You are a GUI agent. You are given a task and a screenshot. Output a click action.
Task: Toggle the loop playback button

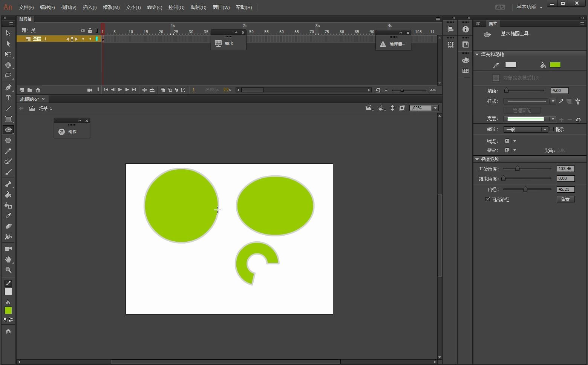152,90
